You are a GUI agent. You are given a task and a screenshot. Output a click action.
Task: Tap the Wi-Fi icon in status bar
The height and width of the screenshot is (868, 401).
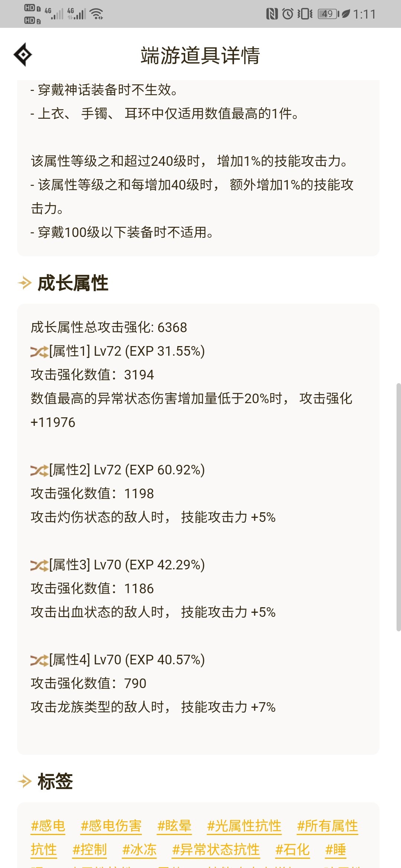pos(97,14)
